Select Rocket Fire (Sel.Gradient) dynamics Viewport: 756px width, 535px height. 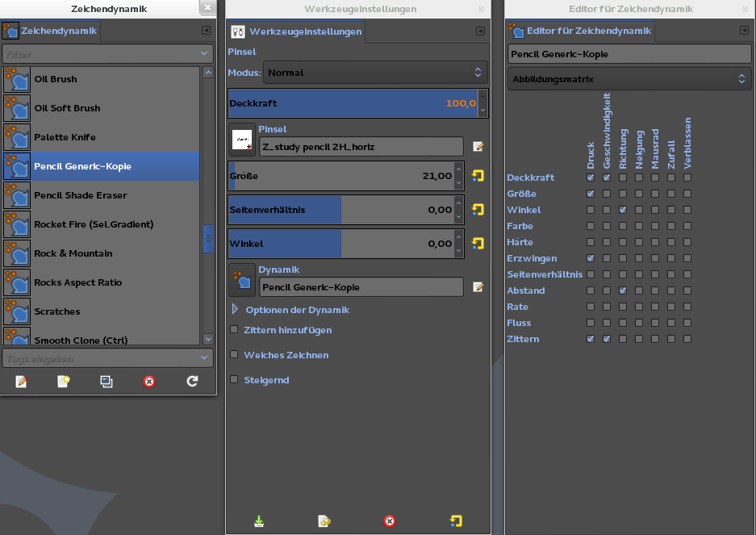[101, 224]
